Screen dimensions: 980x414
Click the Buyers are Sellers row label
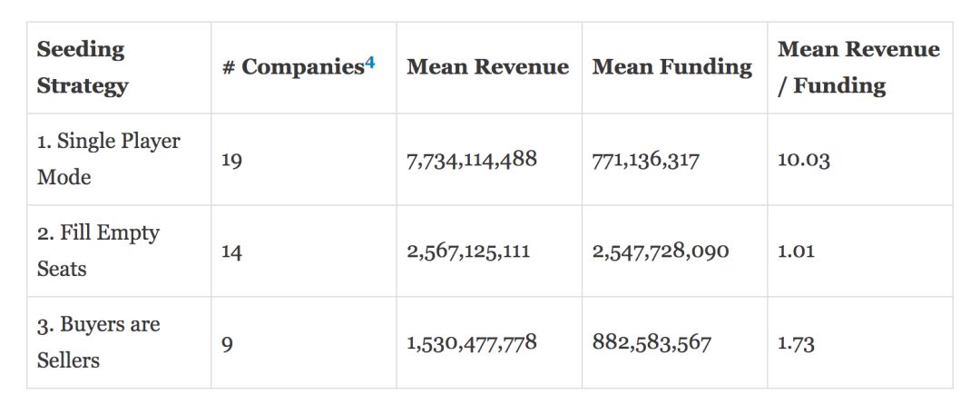(98, 342)
